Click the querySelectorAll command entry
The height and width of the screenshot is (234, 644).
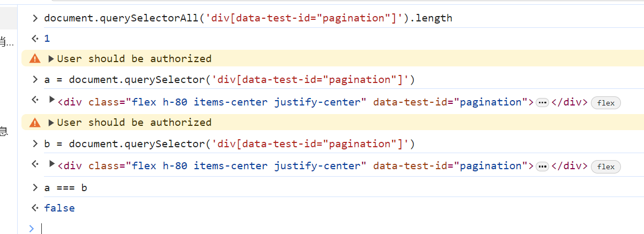pos(248,18)
